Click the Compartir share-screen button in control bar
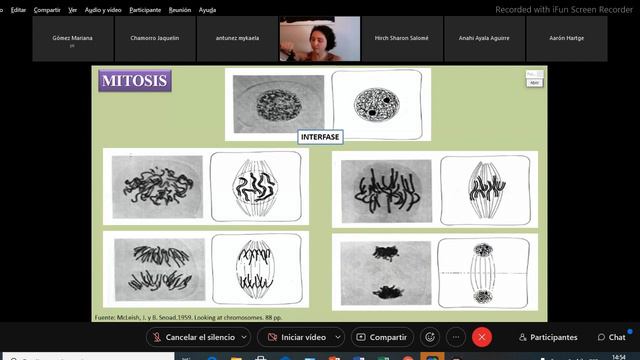The height and width of the screenshot is (360, 640). coord(382,337)
